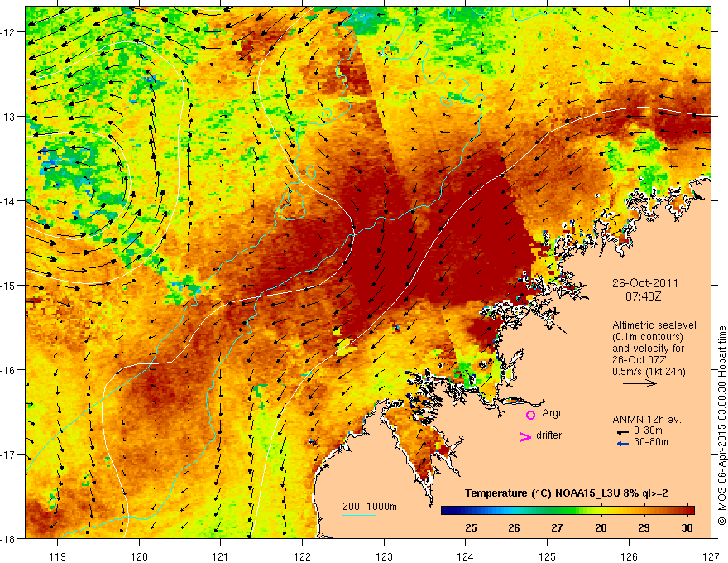Click longitude axis label 127

pyautogui.click(x=711, y=557)
